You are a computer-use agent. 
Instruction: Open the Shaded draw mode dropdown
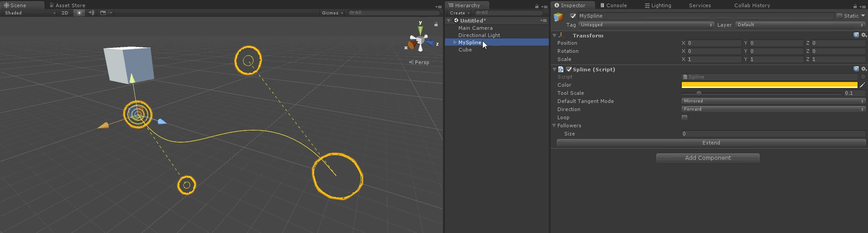tap(30, 13)
